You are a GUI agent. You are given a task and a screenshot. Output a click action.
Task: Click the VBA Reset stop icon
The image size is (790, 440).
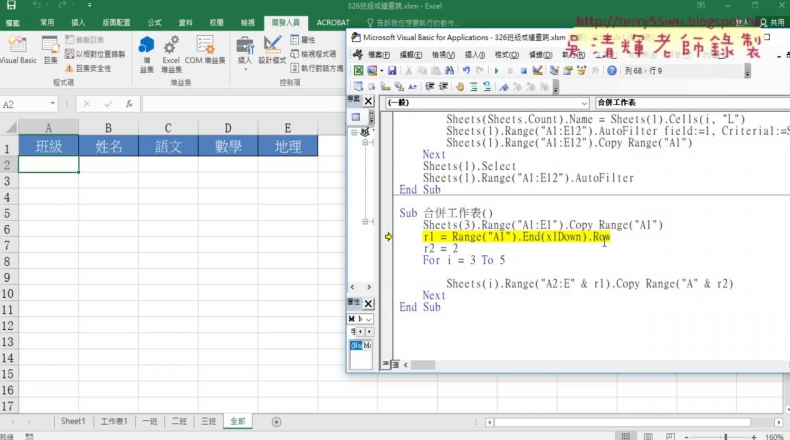[523, 71]
